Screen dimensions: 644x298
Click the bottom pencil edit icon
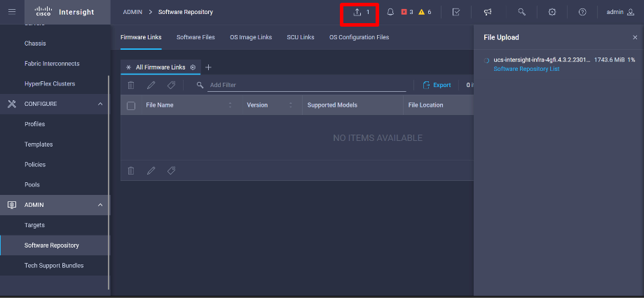point(151,170)
